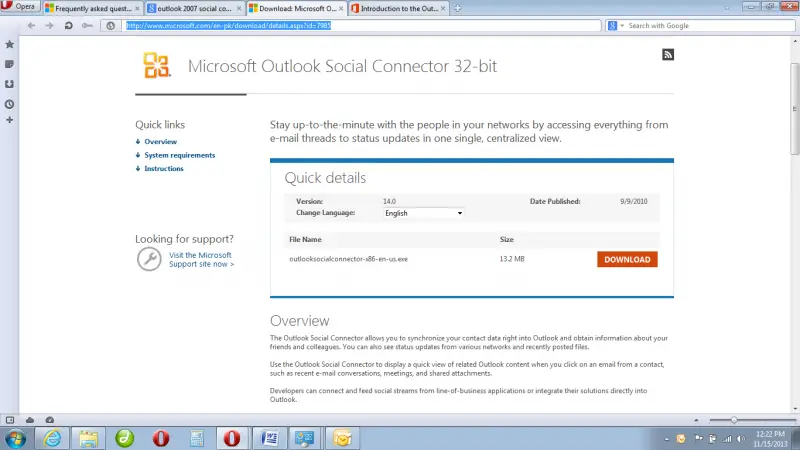Open the Calculator from taskbar
The width and height of the screenshot is (800, 450).
[197, 438]
